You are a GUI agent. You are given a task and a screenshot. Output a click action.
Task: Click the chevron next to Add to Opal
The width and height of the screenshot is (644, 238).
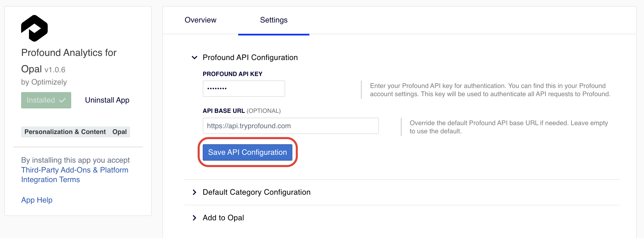(195, 218)
